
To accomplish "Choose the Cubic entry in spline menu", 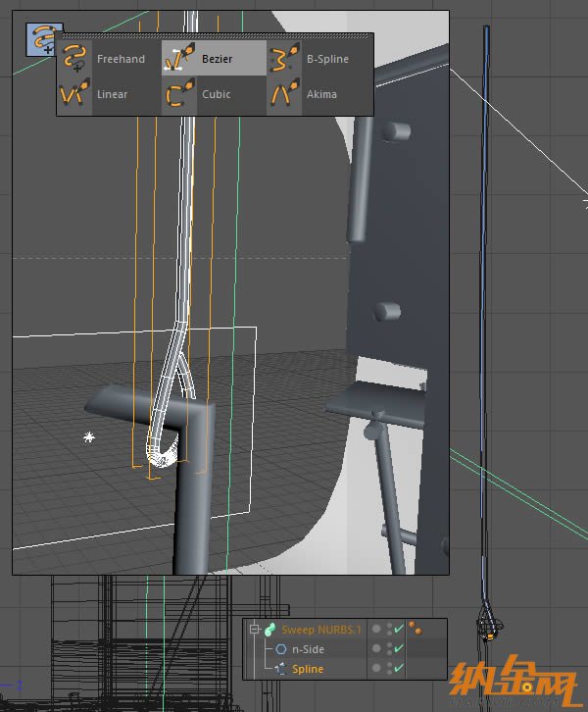I will coord(216,95).
